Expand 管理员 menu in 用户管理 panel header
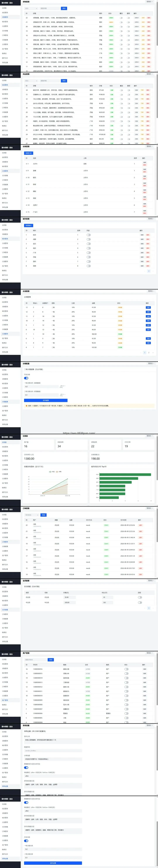 coord(149,653)
